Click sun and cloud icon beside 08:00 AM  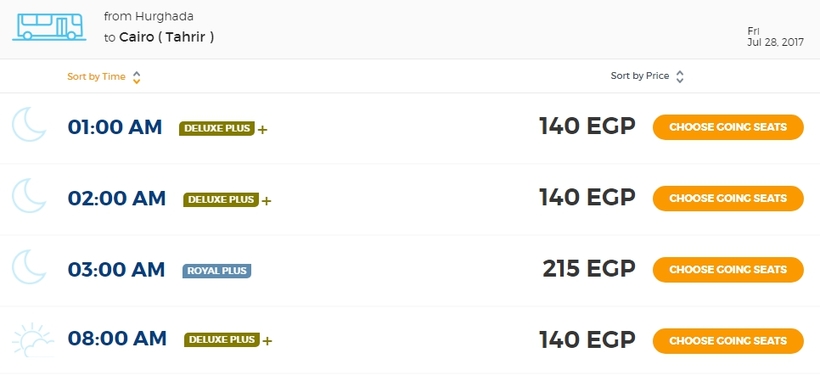coord(32,340)
